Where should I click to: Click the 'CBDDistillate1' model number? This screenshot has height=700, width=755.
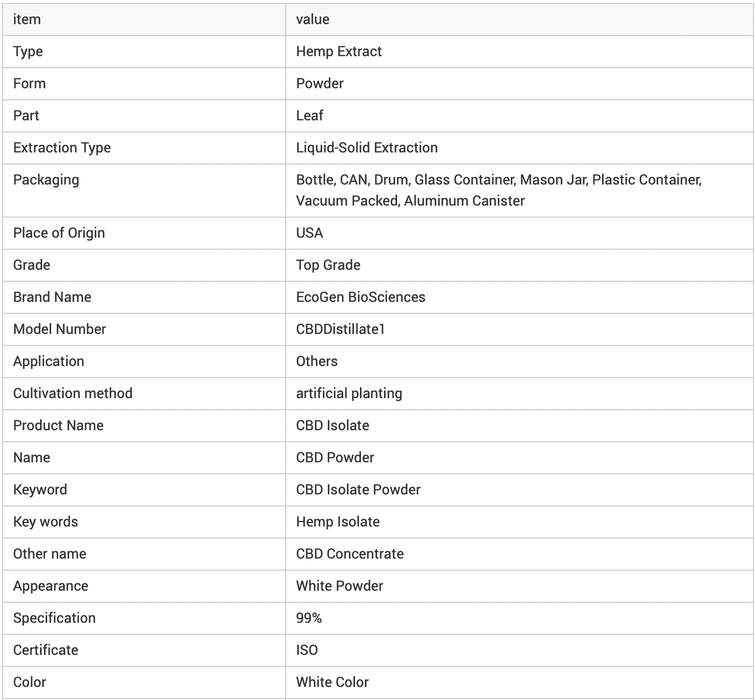click(x=340, y=329)
